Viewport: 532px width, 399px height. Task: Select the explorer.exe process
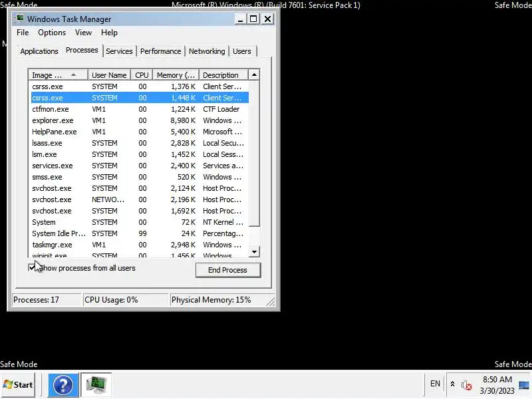(x=139, y=120)
